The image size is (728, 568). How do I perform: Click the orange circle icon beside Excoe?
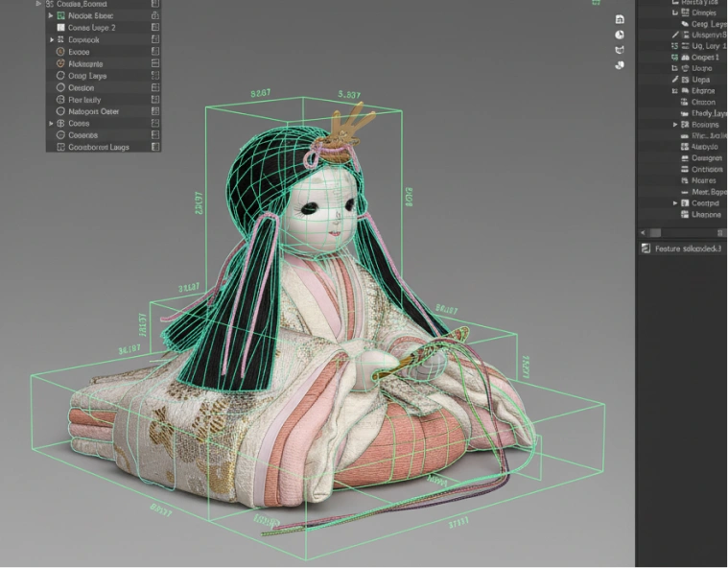(60, 52)
